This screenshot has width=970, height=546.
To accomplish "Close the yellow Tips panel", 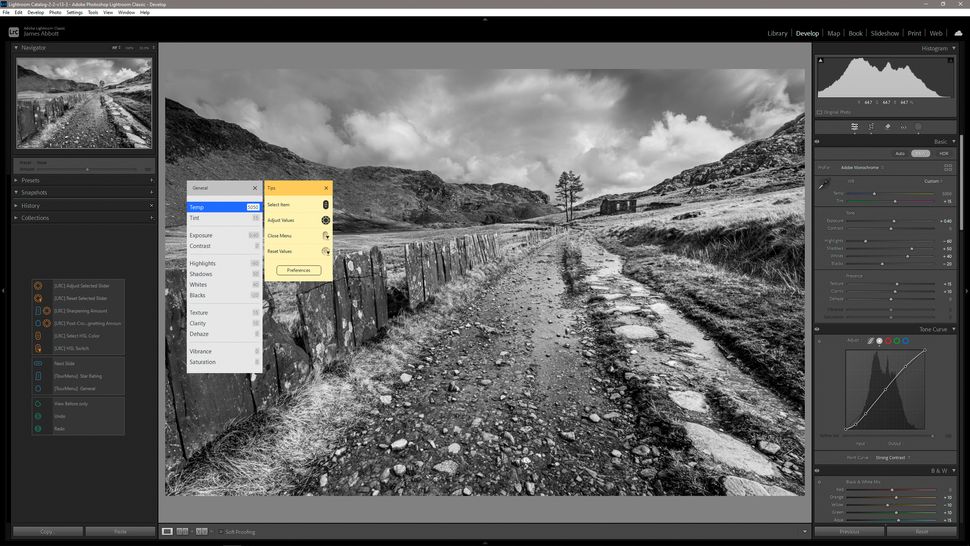I will [325, 188].
